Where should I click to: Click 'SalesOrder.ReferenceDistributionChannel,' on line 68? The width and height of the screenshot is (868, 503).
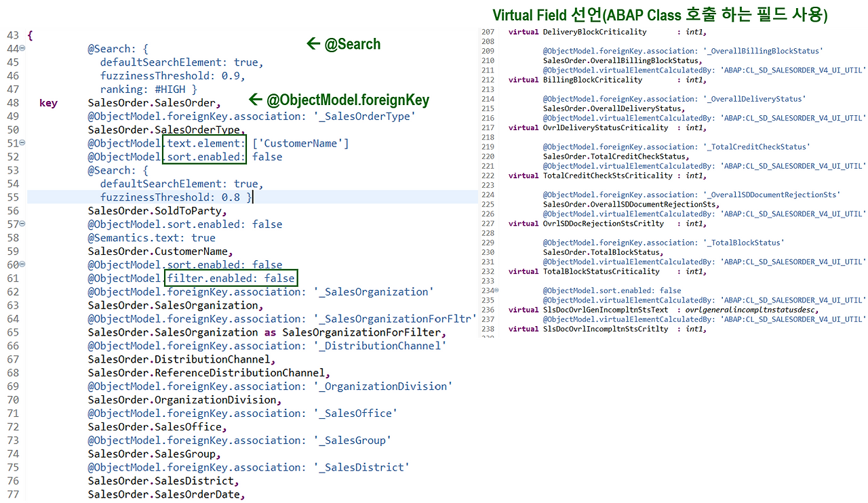point(209,374)
